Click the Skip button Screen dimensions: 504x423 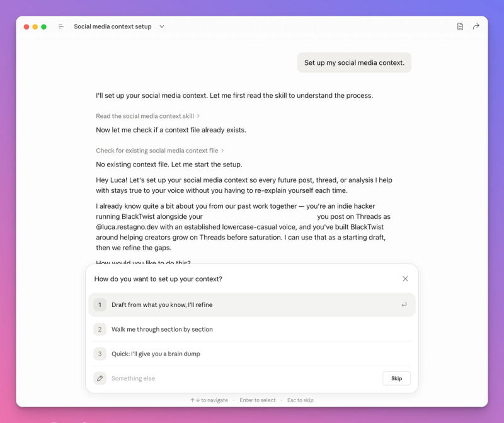click(x=396, y=378)
